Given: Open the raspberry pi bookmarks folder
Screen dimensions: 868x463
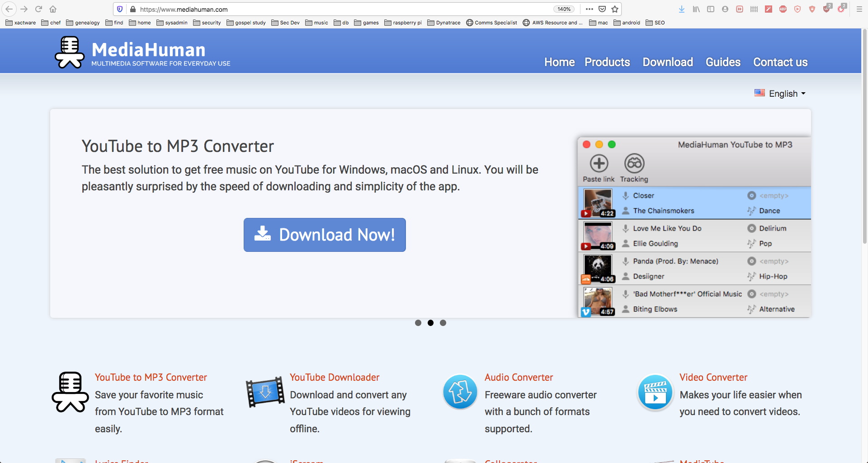Looking at the screenshot, I should coord(403,23).
